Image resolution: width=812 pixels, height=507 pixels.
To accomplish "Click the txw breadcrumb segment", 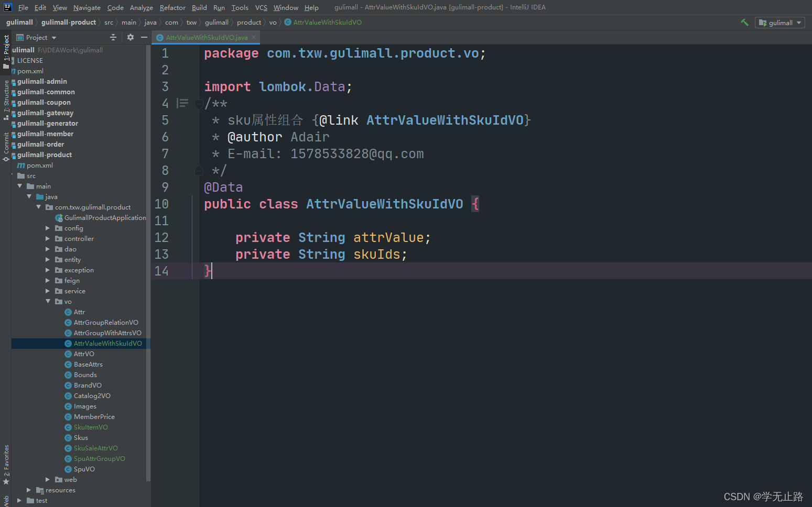I will tap(191, 22).
